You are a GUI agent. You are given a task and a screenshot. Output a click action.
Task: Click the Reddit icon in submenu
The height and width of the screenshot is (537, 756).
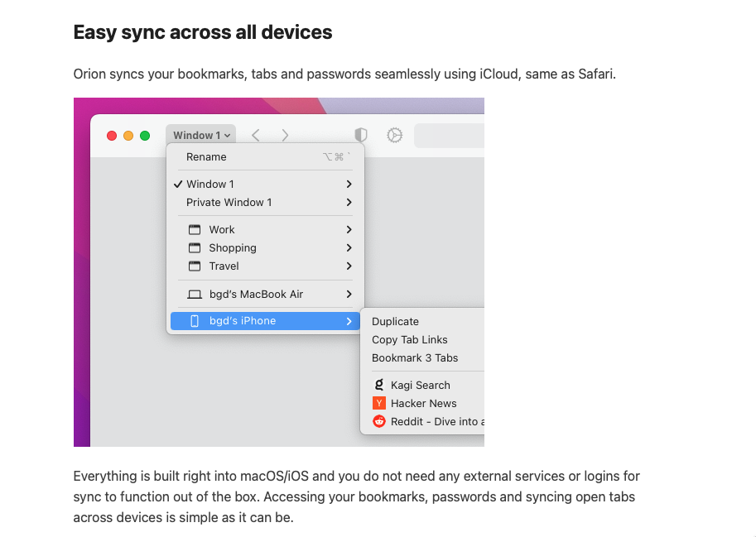tap(379, 421)
